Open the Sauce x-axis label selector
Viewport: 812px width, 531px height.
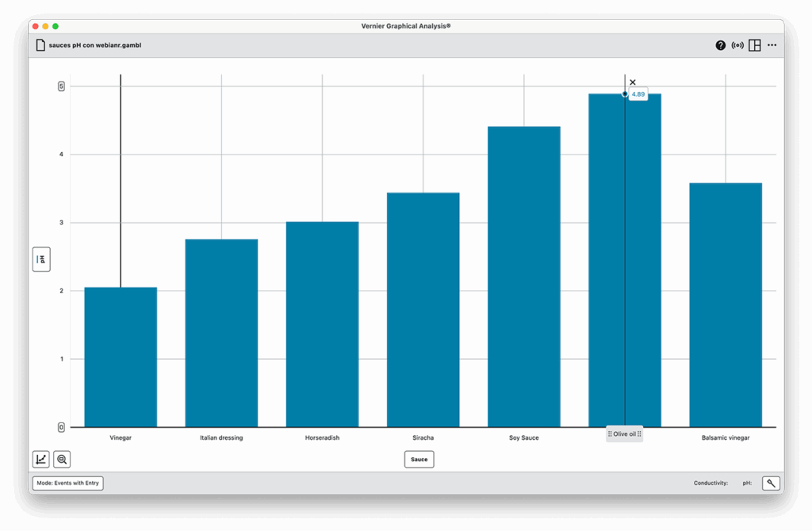point(419,459)
